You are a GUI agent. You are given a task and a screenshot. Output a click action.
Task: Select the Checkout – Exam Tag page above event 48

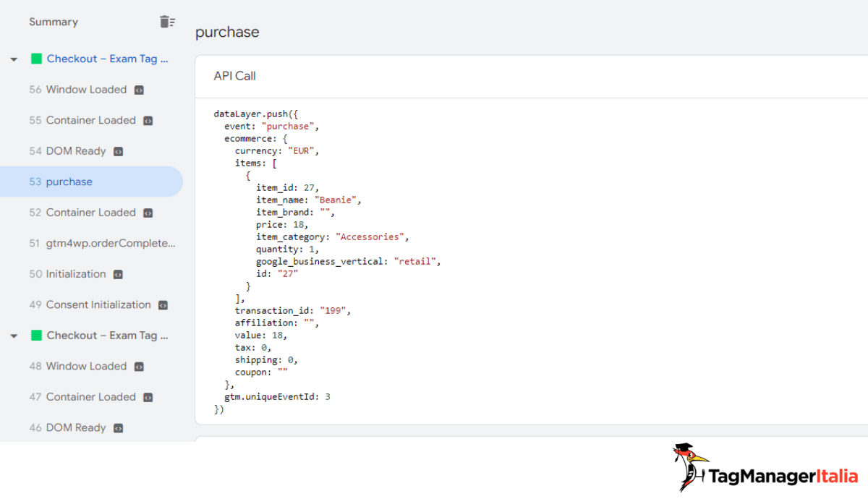[107, 336]
